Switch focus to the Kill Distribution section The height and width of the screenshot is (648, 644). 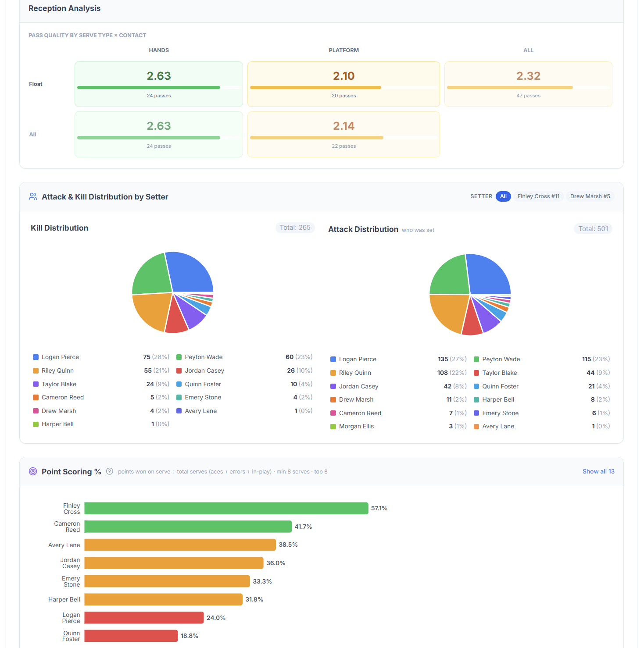click(x=59, y=228)
